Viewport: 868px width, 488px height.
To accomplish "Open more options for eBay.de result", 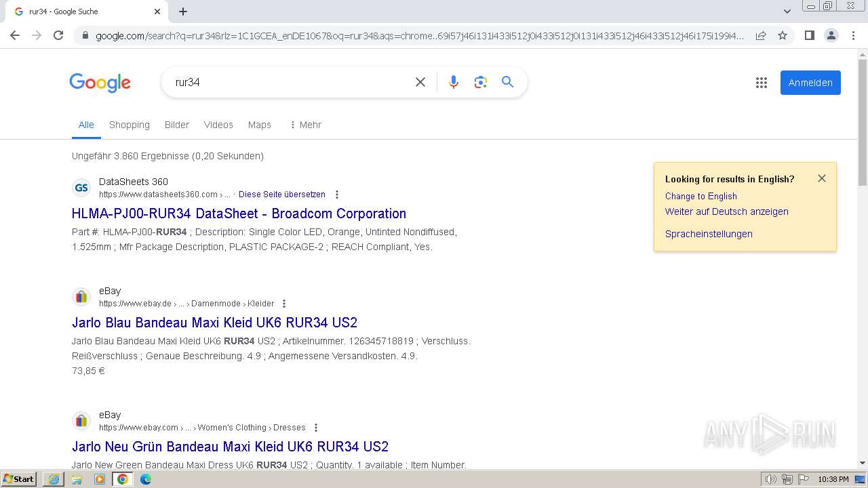I will 284,304.
